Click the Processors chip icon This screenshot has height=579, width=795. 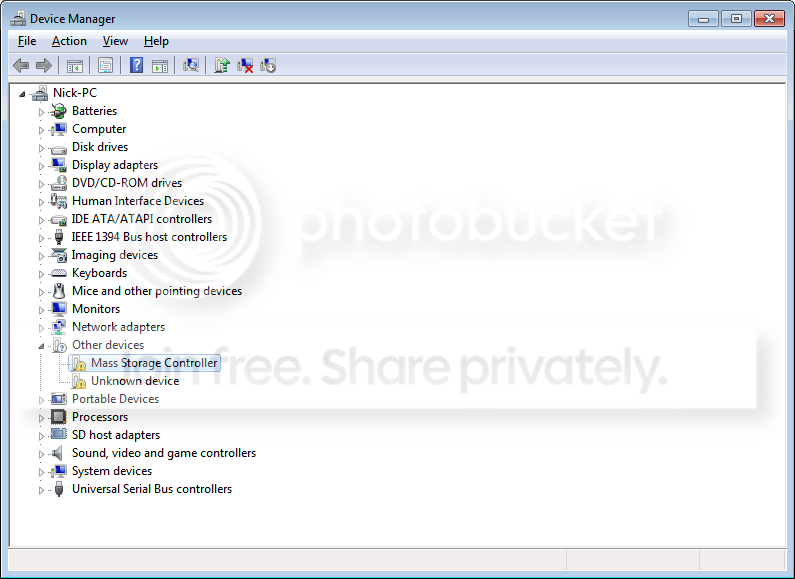click(59, 417)
